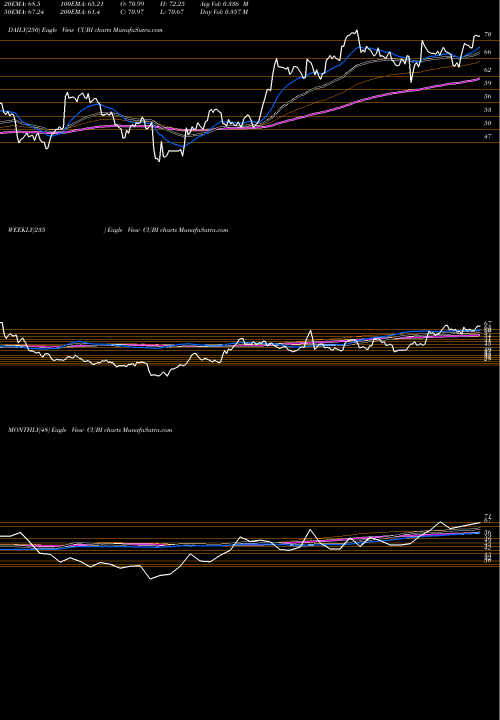The height and width of the screenshot is (720, 500).
Task: Click the 56 price label on daily axis
Action: (488, 96)
